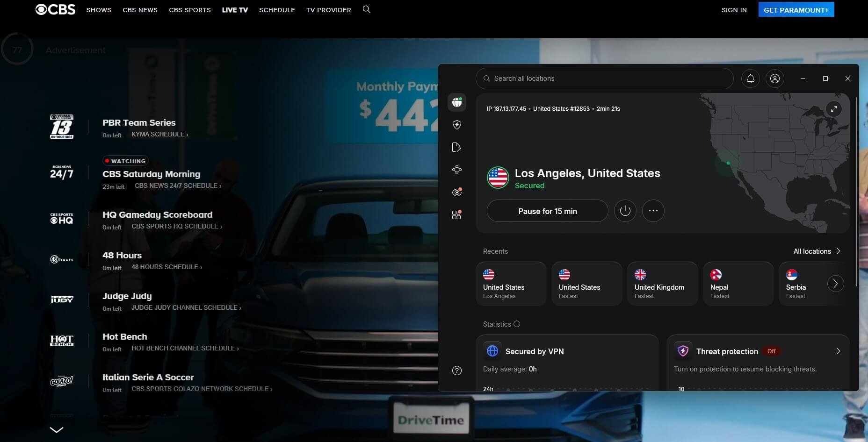
Task: Click the Threat protection shield icon in card
Action: coord(683,351)
